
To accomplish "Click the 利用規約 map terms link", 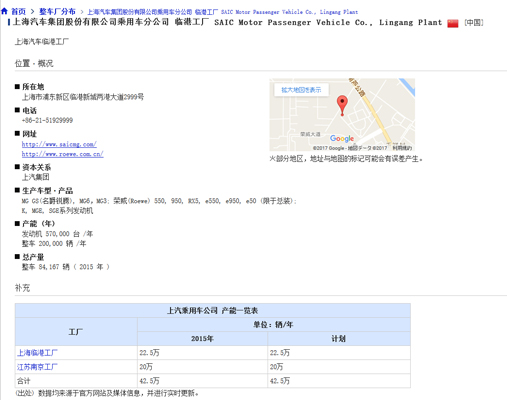I will point(402,148).
